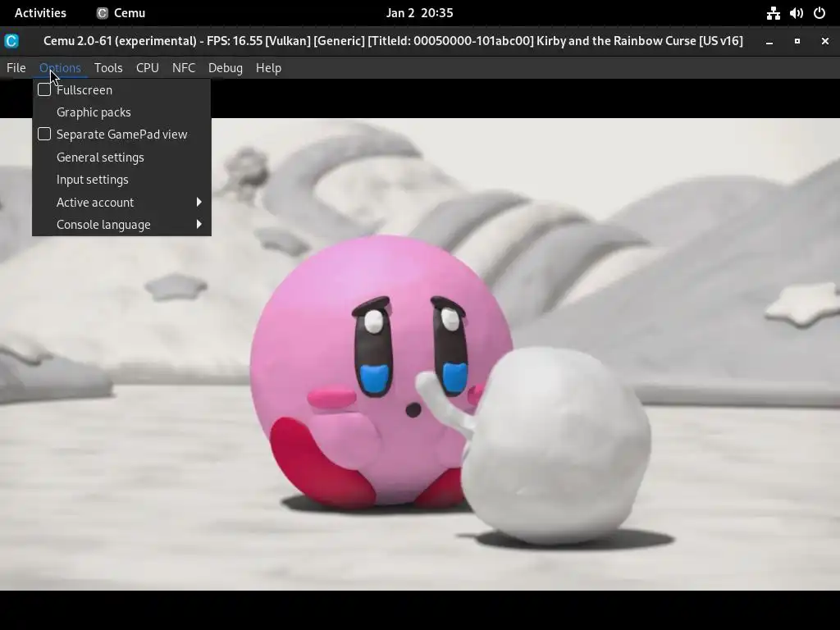Open the power icon in top bar
The width and height of the screenshot is (840, 630).
819,13
